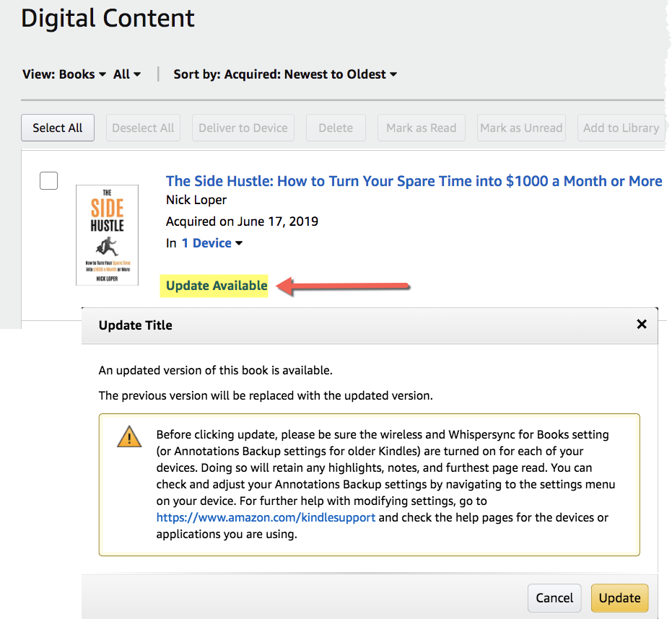Click the Acquired on June 17, 2019 text
This screenshot has height=624, width=672.
click(242, 221)
